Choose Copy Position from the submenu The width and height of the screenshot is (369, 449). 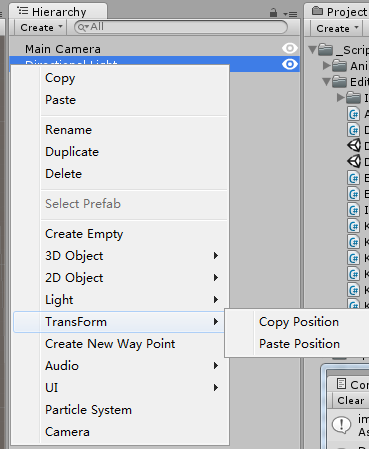coord(299,322)
